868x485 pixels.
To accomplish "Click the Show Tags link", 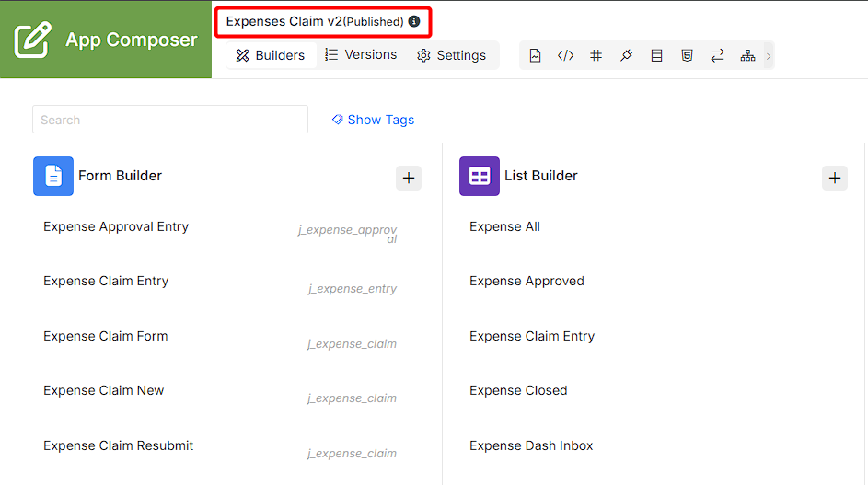I will point(373,120).
